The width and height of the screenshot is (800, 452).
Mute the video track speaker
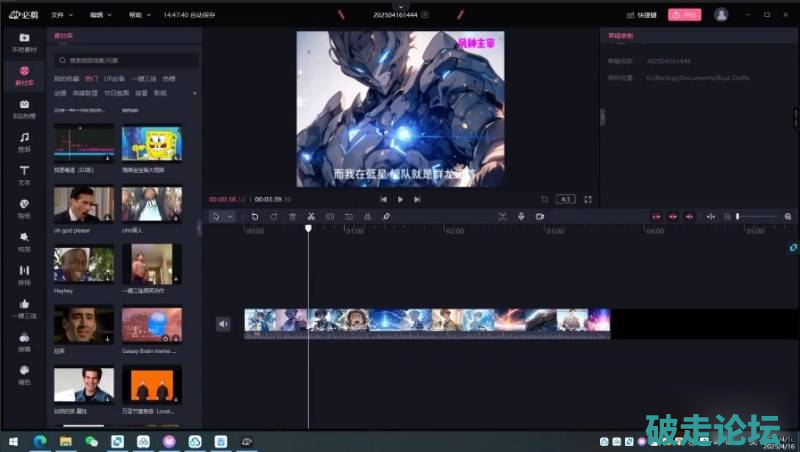click(x=223, y=323)
